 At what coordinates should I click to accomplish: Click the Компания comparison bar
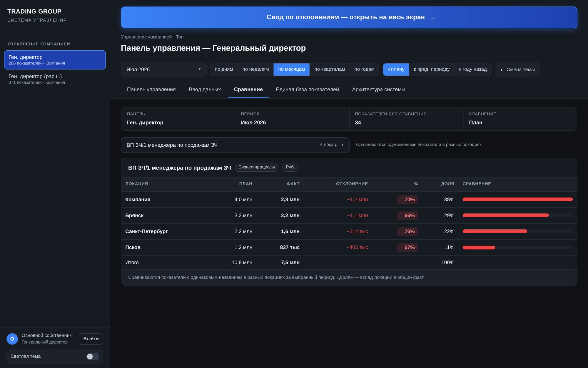point(517,200)
